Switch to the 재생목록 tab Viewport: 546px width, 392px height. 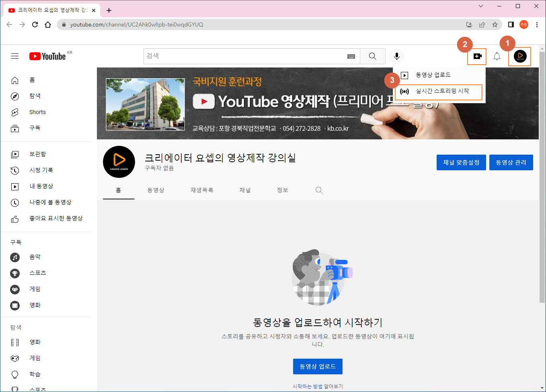pyautogui.click(x=202, y=190)
